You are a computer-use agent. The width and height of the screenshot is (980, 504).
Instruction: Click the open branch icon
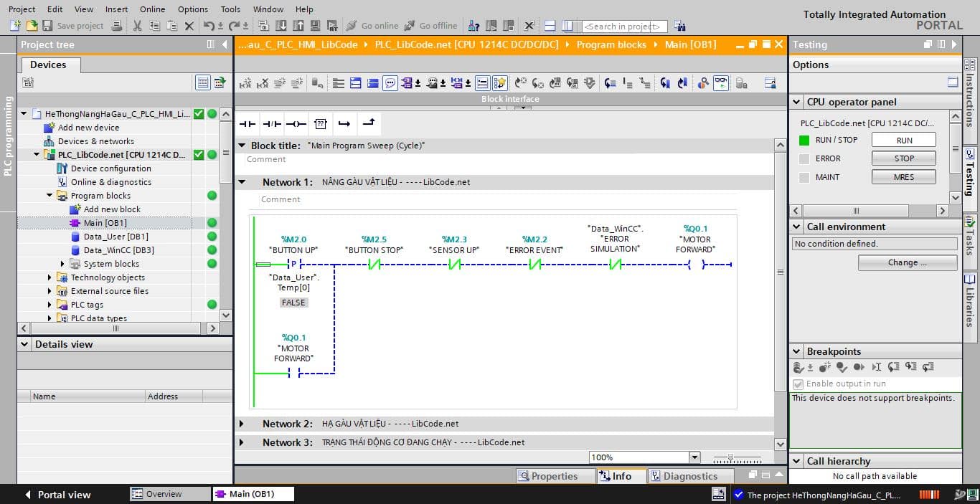(344, 124)
